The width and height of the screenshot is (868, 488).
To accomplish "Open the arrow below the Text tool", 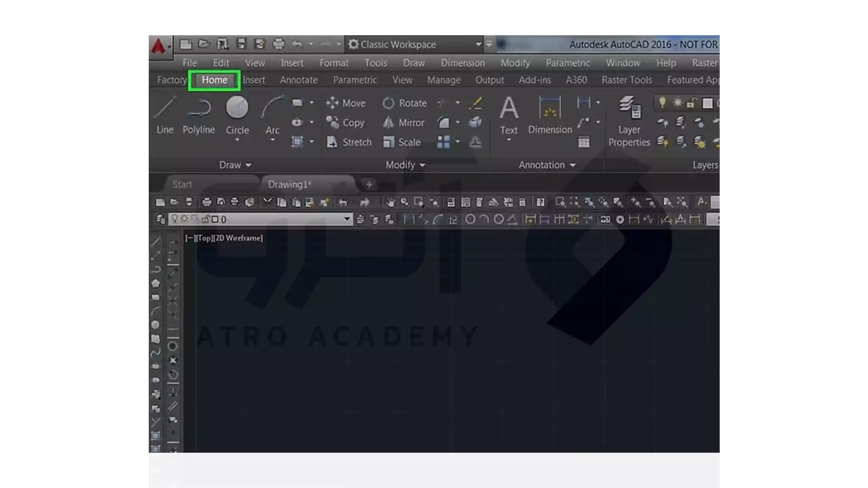I will 509,140.
